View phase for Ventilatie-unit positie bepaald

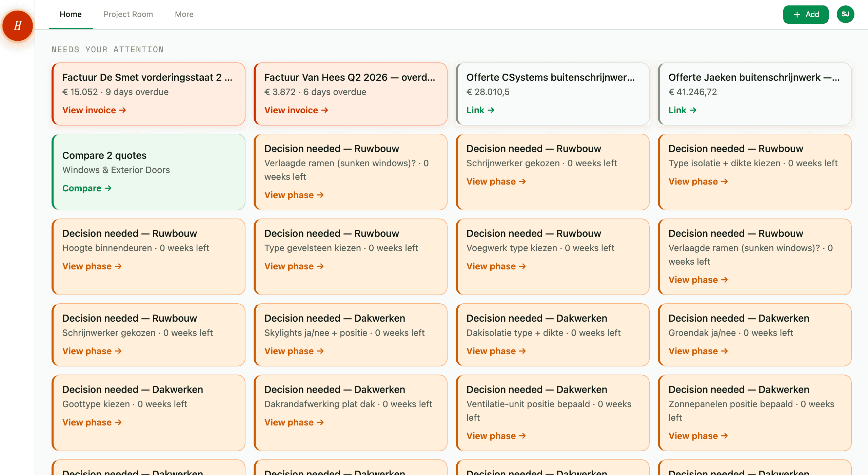click(496, 436)
